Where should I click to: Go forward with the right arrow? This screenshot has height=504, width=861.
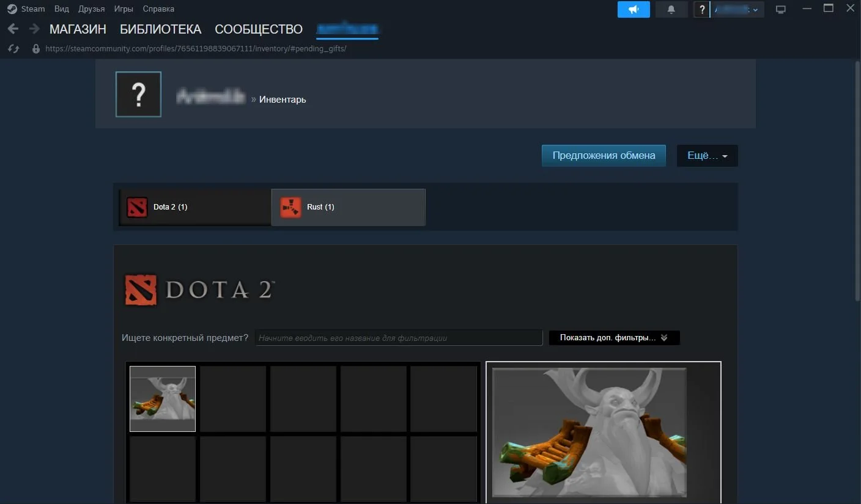click(34, 29)
